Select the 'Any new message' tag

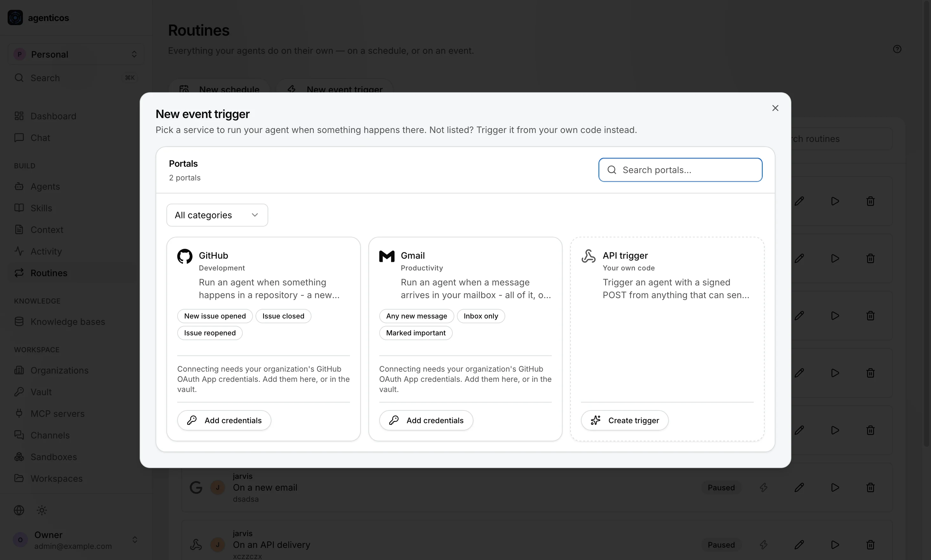point(416,316)
